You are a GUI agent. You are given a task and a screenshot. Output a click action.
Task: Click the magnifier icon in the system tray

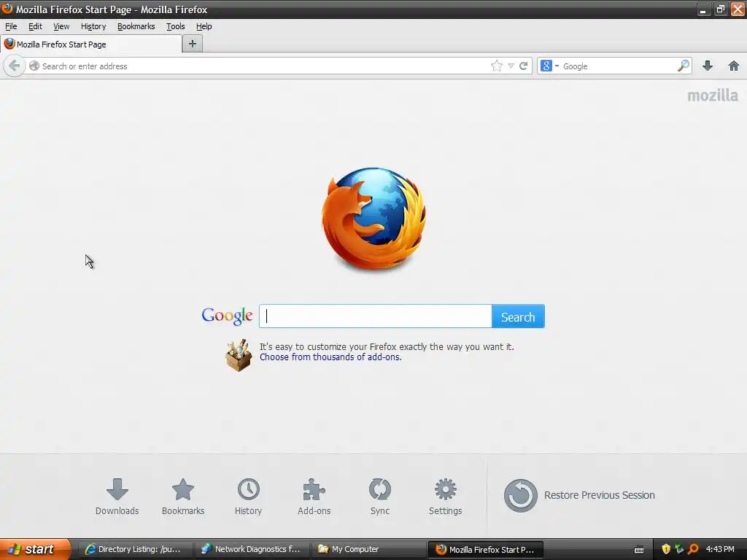click(693, 549)
